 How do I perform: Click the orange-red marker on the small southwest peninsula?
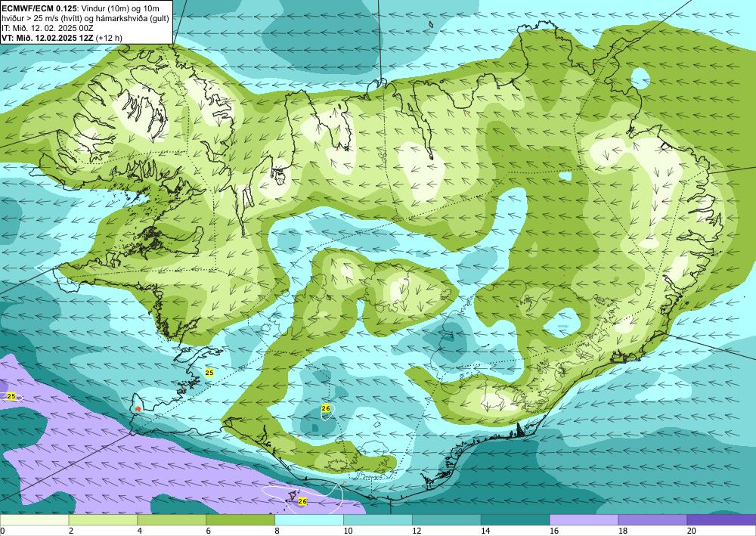tap(138, 409)
